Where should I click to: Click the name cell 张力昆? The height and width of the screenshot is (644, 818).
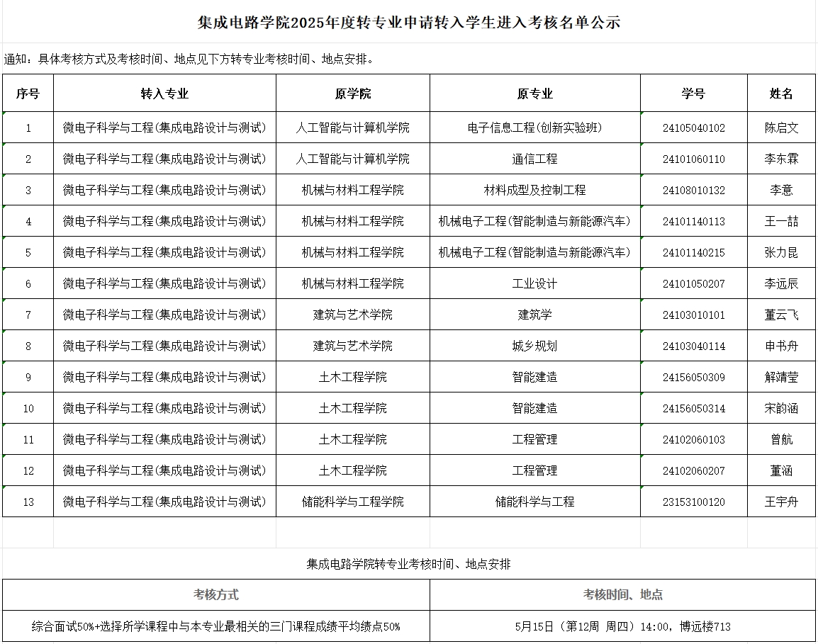(x=781, y=253)
